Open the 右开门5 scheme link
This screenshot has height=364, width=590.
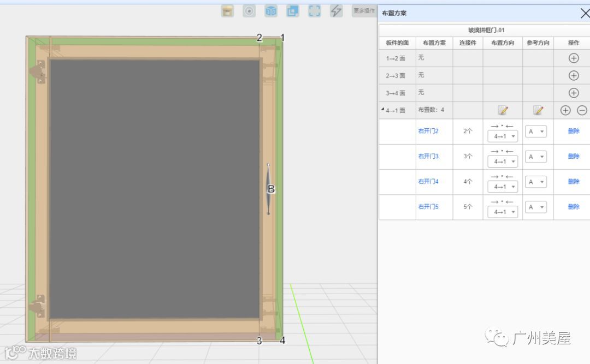point(428,207)
